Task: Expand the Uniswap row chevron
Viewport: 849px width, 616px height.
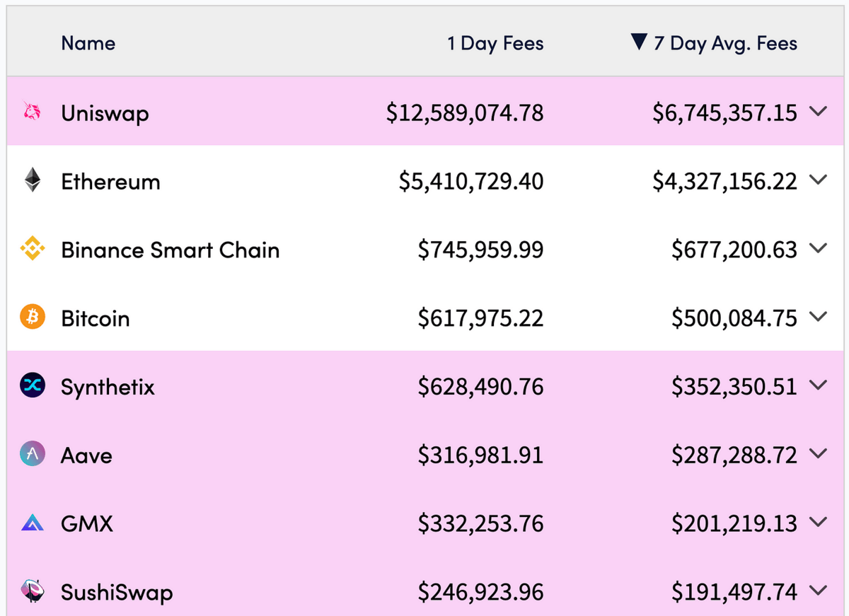Action: pyautogui.click(x=817, y=112)
